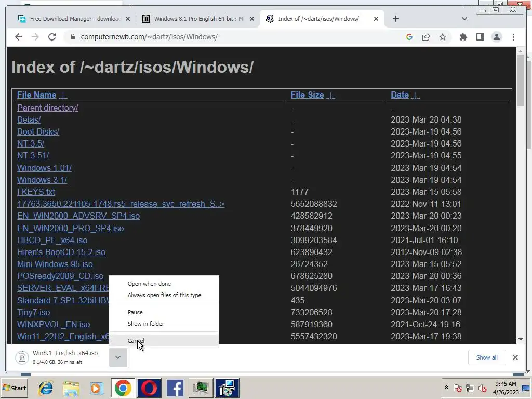
Task: Open the NT 3.51 folder
Action: tap(33, 155)
